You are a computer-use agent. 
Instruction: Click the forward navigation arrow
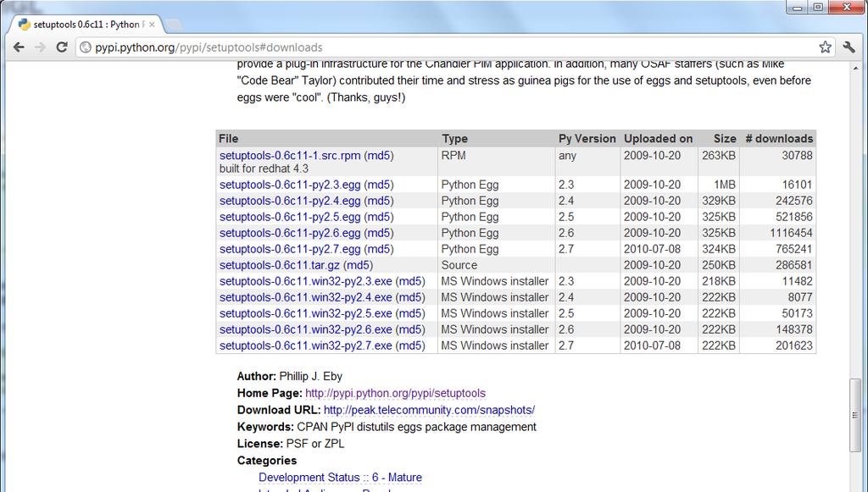coord(40,47)
